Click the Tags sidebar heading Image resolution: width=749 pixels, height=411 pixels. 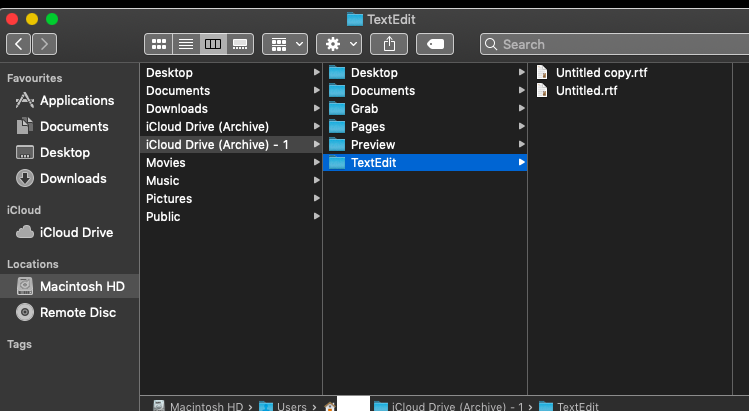tap(20, 344)
